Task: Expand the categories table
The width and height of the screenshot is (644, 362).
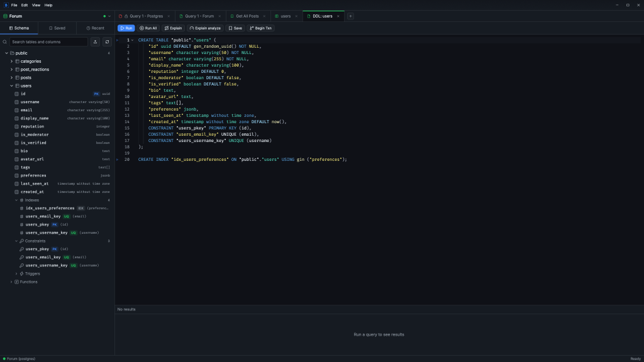Action: 11,62
